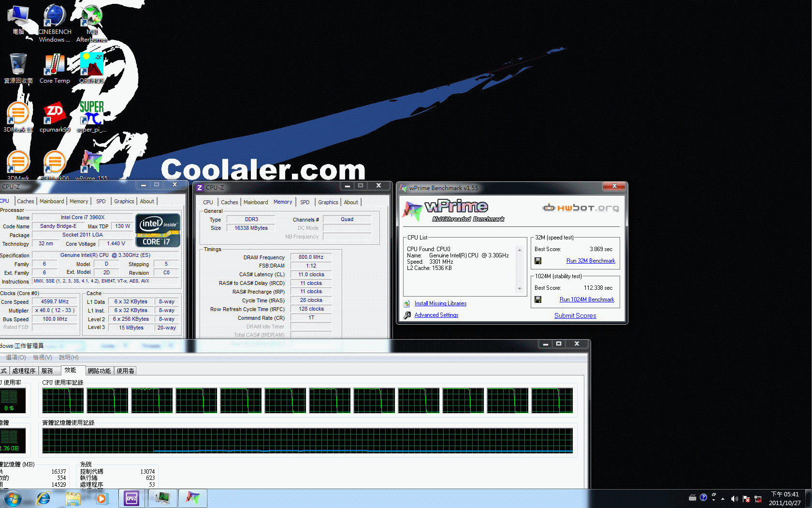Open the Graphics tab in the second CPU-Z window
This screenshot has height=508, width=812.
[x=328, y=202]
